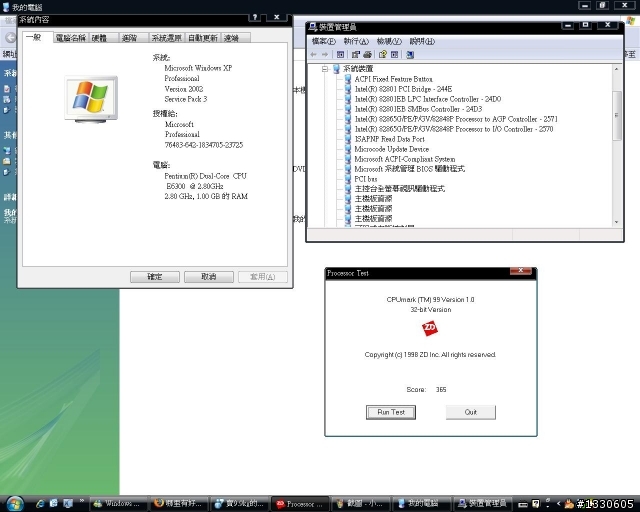This screenshot has height=512, width=640.
Task: Select Microsoft ACPI-Compliant System
Action: [404, 159]
